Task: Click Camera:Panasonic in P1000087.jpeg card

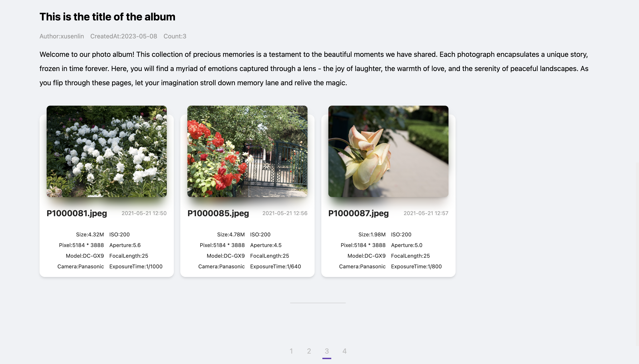Action: coord(362,267)
